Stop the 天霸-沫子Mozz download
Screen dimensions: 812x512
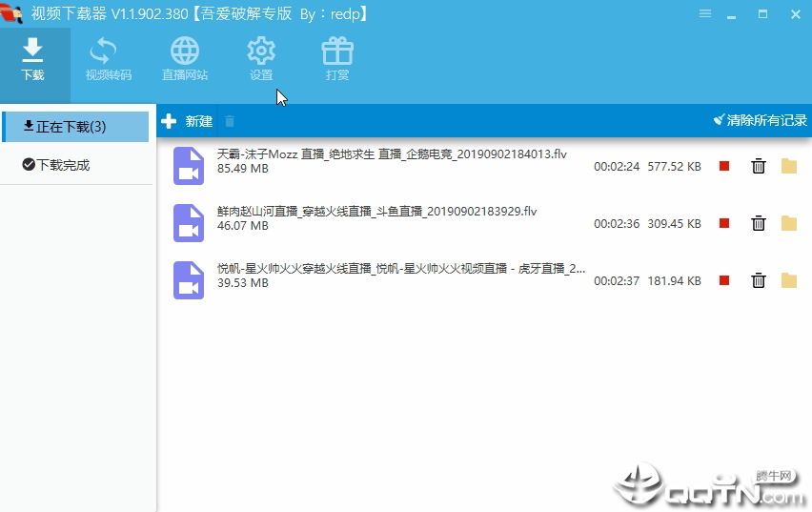[724, 166]
